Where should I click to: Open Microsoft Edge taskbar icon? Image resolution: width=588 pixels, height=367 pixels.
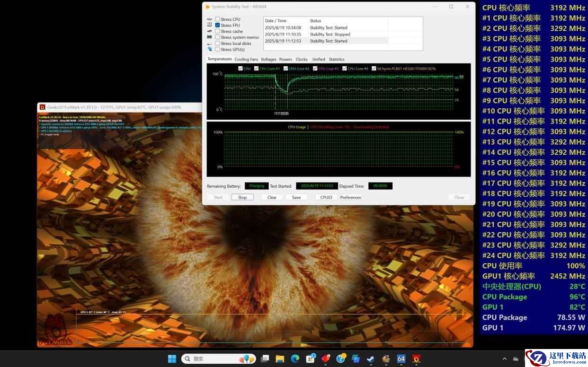point(295,359)
